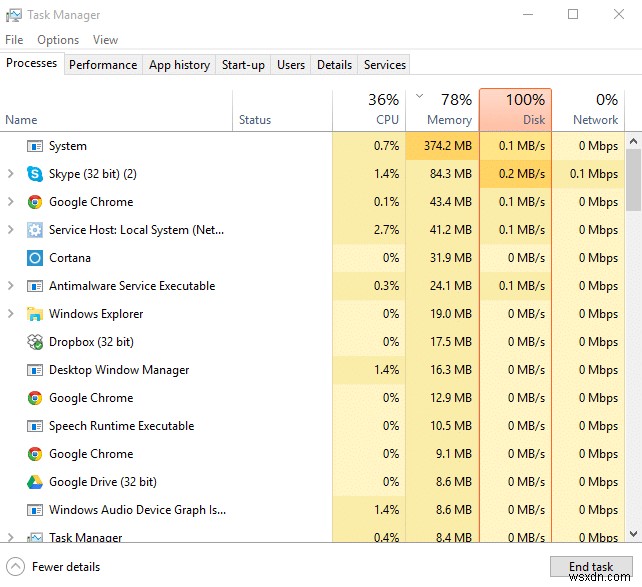
Task: Click the vertical scrollbar thumb
Action: (x=633, y=180)
